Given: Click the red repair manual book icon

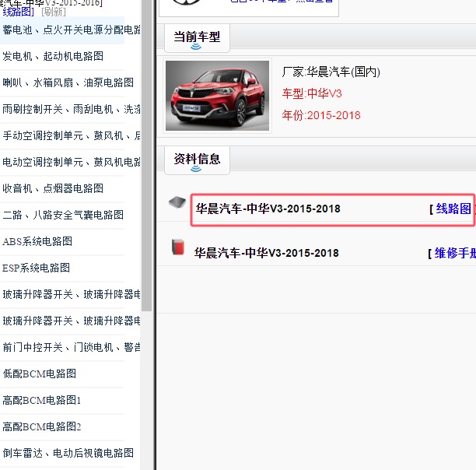Looking at the screenshot, I should point(178,247).
